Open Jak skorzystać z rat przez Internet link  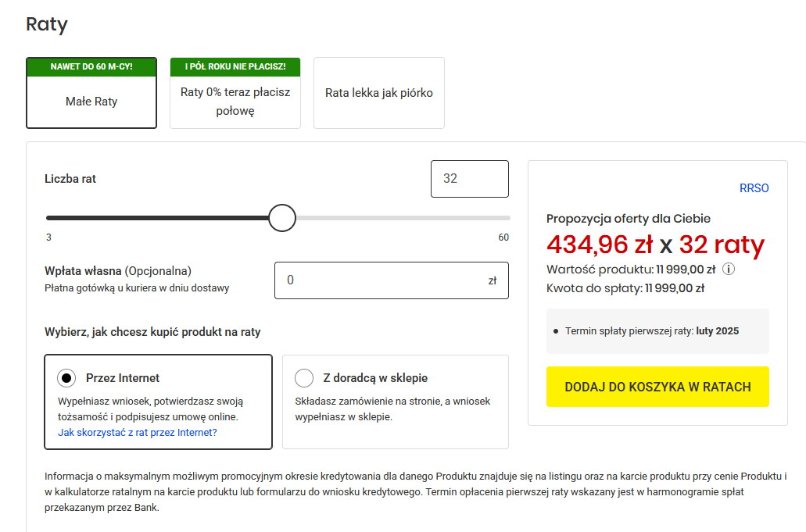coord(138,432)
